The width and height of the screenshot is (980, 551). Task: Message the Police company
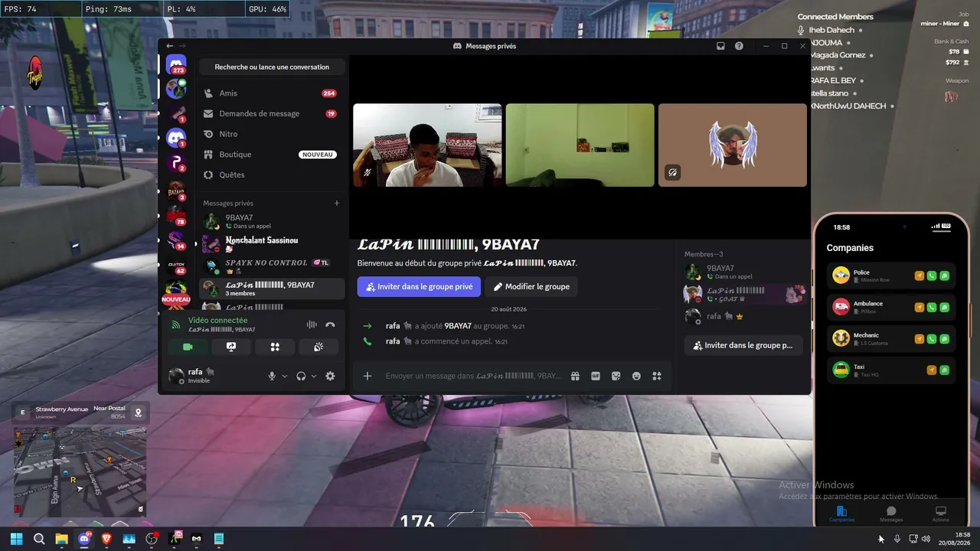pyautogui.click(x=945, y=275)
